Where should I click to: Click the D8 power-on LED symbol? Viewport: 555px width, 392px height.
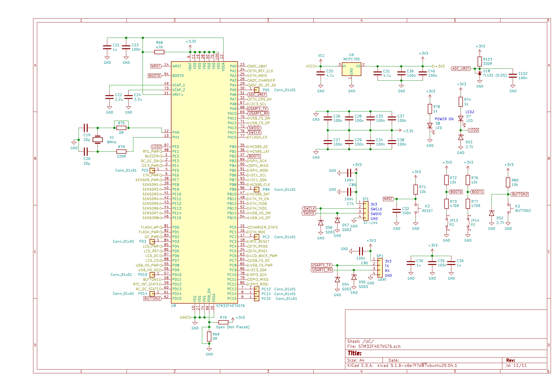coord(430,126)
